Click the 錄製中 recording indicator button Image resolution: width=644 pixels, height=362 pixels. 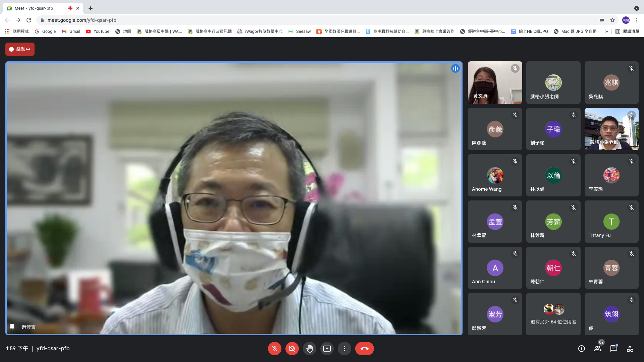coord(20,49)
